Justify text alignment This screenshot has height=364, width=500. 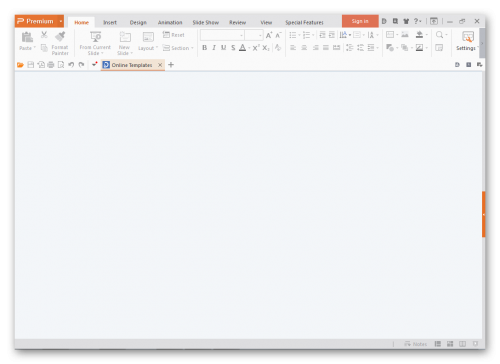(326, 48)
